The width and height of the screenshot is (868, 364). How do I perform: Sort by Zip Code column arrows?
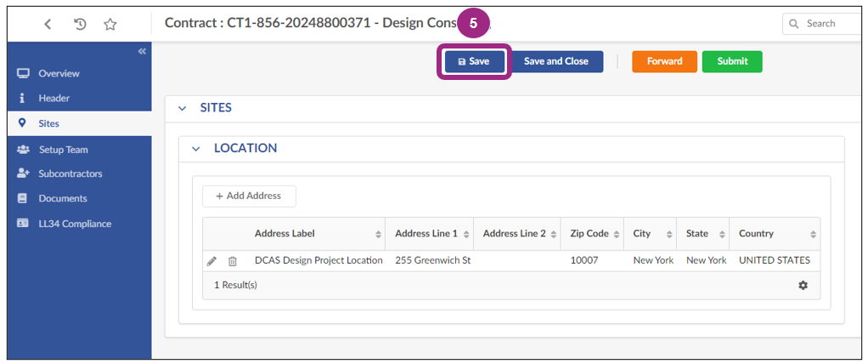(617, 235)
